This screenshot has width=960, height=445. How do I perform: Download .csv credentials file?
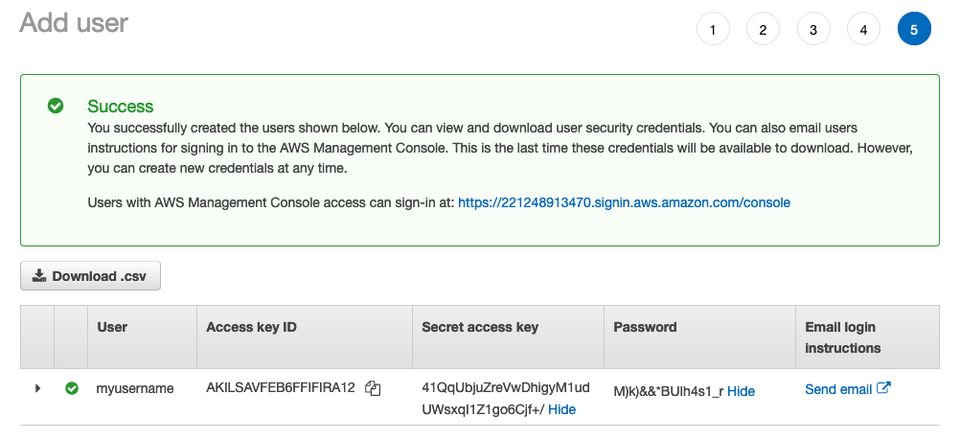pos(91,276)
